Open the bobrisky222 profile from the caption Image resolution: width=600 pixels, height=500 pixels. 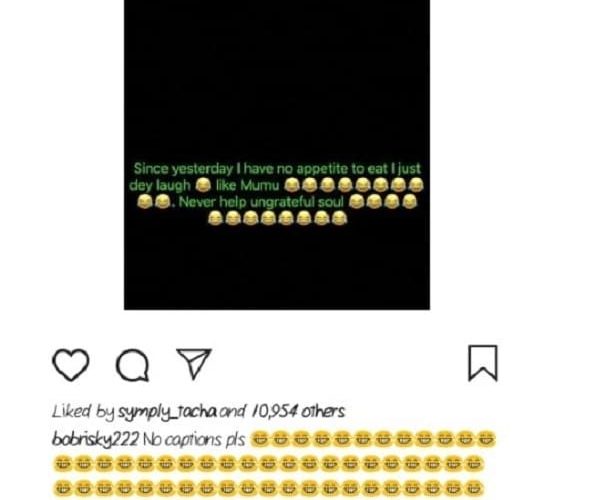point(95,440)
